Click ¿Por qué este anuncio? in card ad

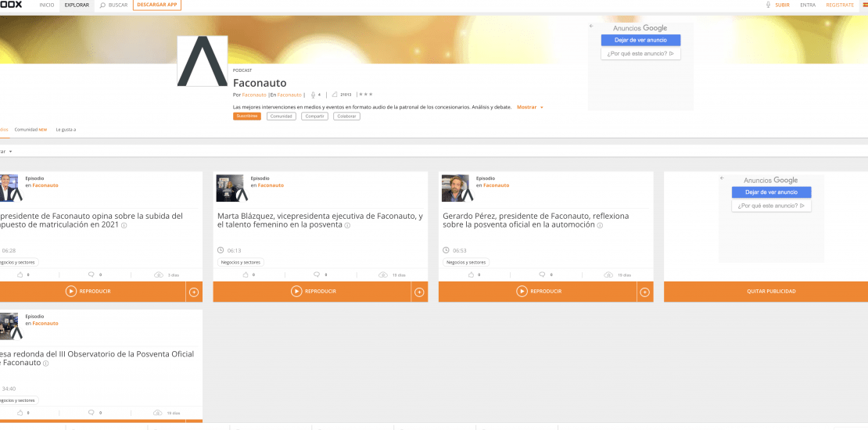click(x=771, y=206)
